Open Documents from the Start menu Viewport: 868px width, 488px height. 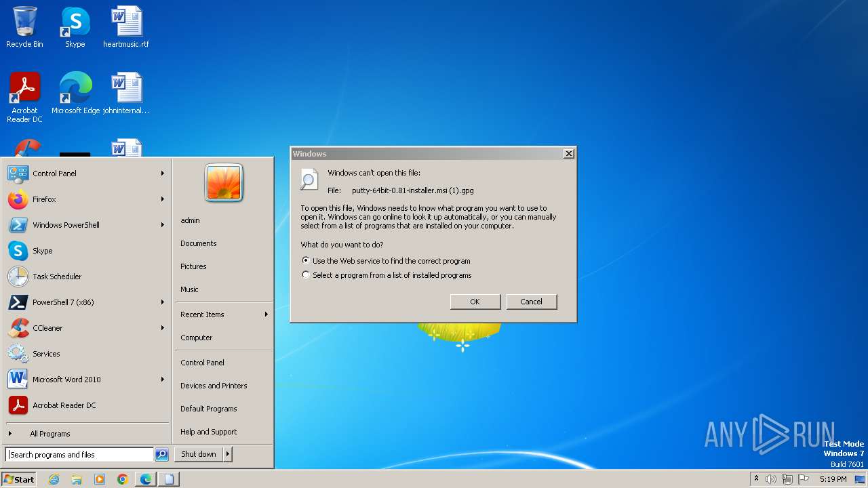199,243
